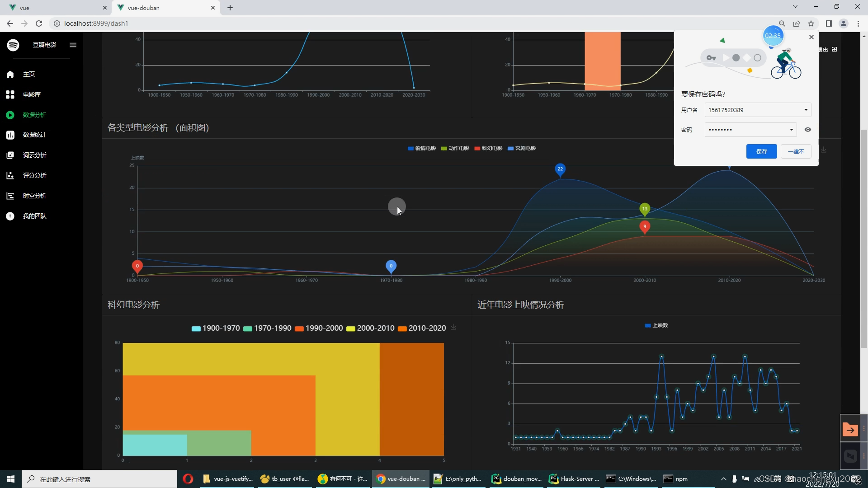Show password with the eye icon
868x488 pixels.
pyautogui.click(x=807, y=130)
